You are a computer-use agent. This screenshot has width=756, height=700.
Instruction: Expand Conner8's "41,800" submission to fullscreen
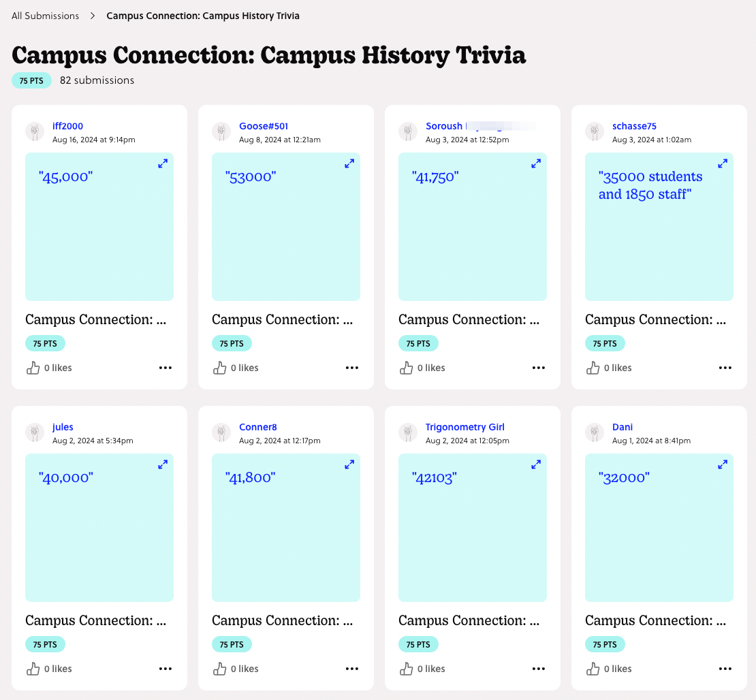point(349,464)
